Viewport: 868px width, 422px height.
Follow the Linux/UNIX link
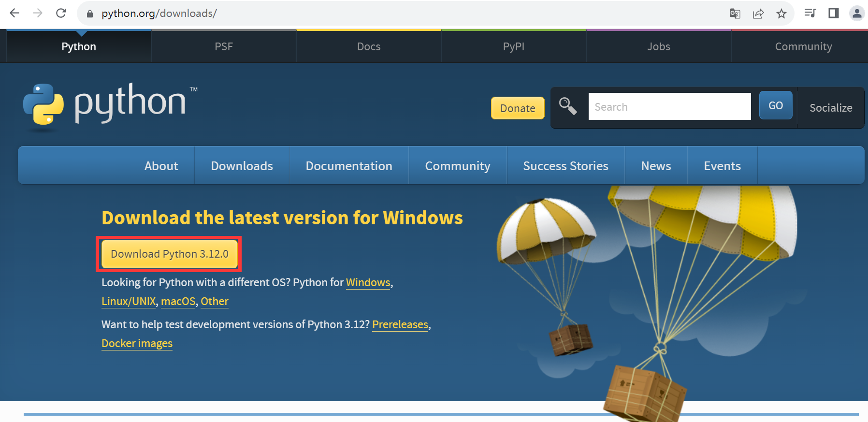pos(129,301)
